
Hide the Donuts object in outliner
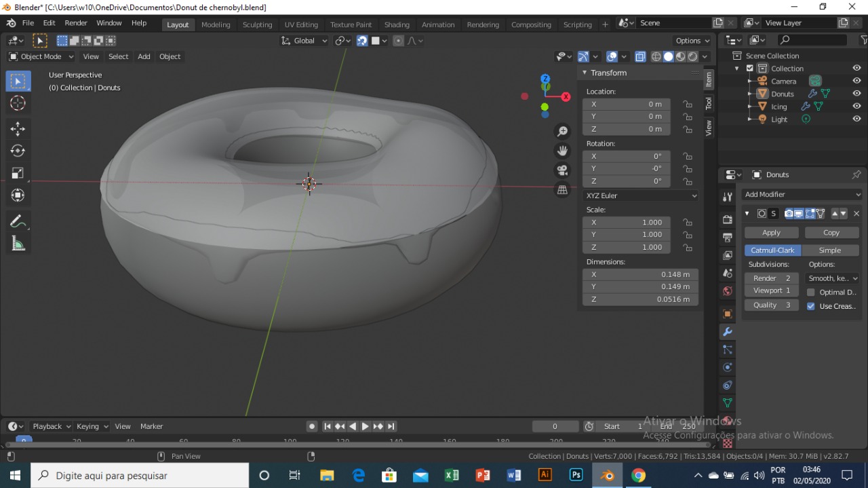(857, 94)
